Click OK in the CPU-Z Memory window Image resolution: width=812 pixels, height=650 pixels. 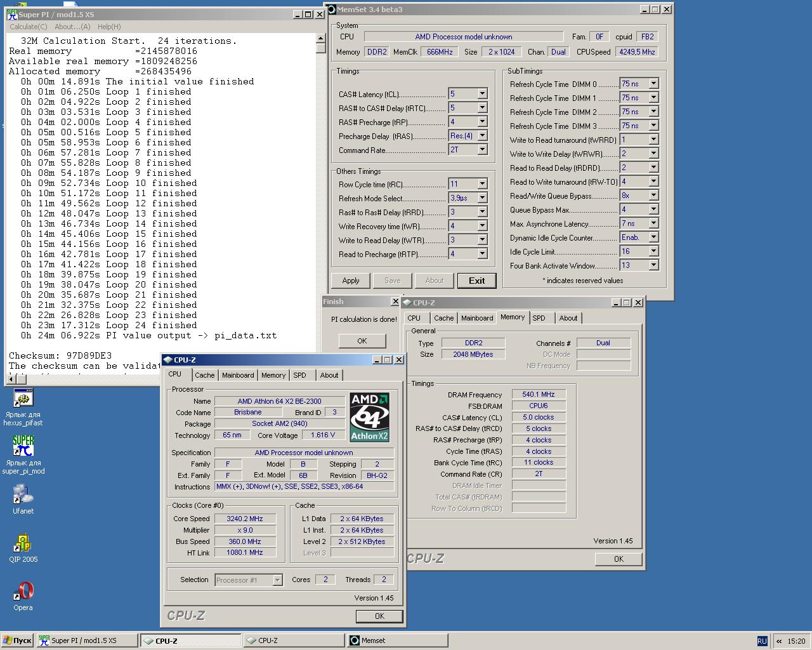[x=619, y=559]
